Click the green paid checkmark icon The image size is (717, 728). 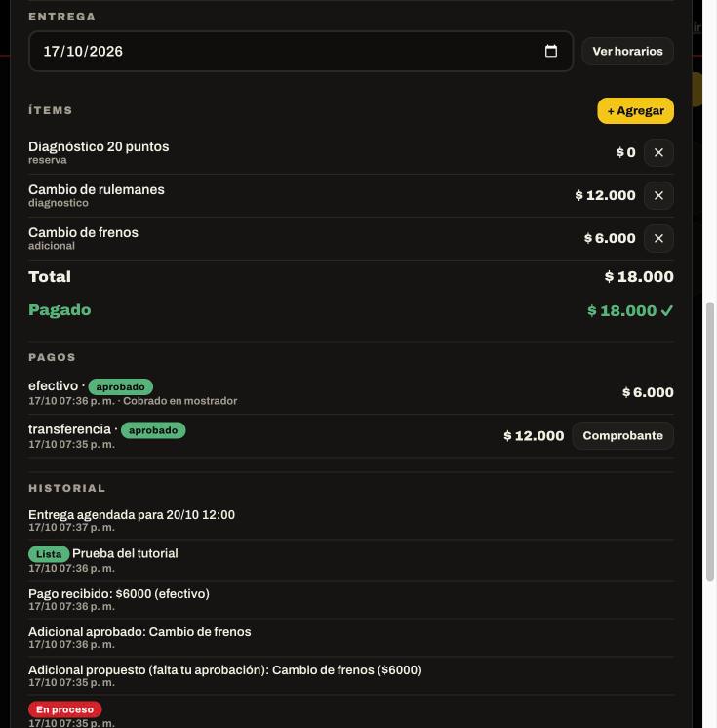tap(667, 310)
